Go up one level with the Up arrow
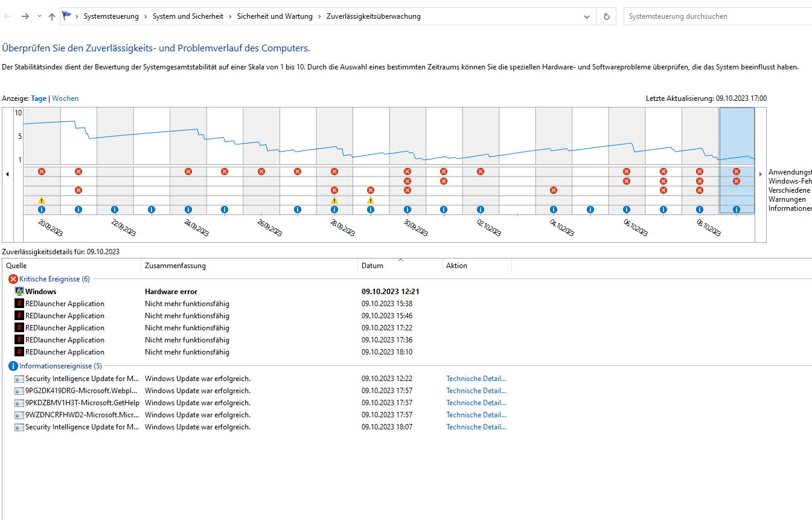The image size is (812, 520). coord(52,16)
